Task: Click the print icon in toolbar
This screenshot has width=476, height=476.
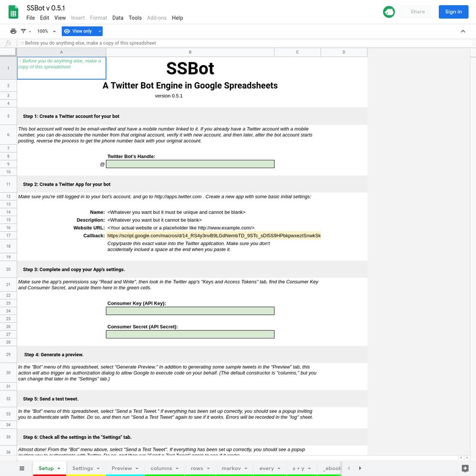Action: click(x=13, y=31)
